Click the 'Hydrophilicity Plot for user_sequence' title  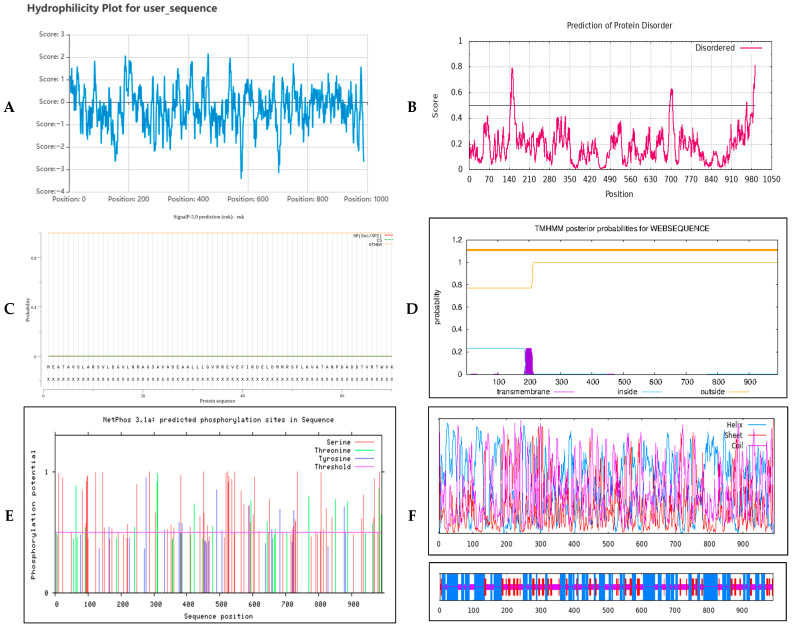coord(122,9)
